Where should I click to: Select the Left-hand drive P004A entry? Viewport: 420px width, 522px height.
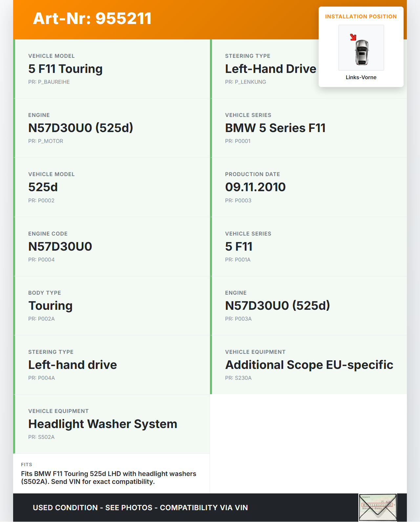[73, 365]
